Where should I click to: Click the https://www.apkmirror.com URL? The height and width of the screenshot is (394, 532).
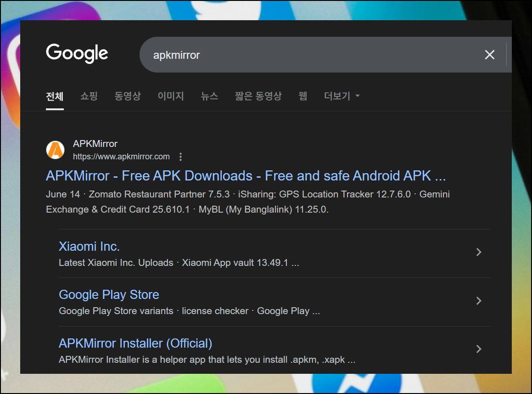pos(121,157)
